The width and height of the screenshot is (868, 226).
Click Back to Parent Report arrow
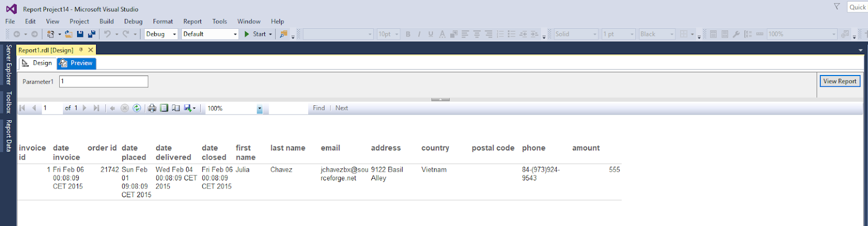coord(113,108)
